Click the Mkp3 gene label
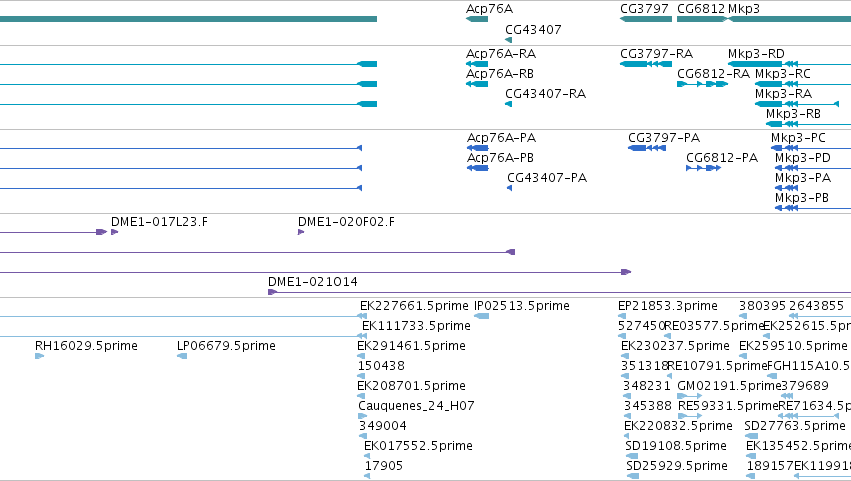This screenshot has height=481, width=851. [744, 9]
